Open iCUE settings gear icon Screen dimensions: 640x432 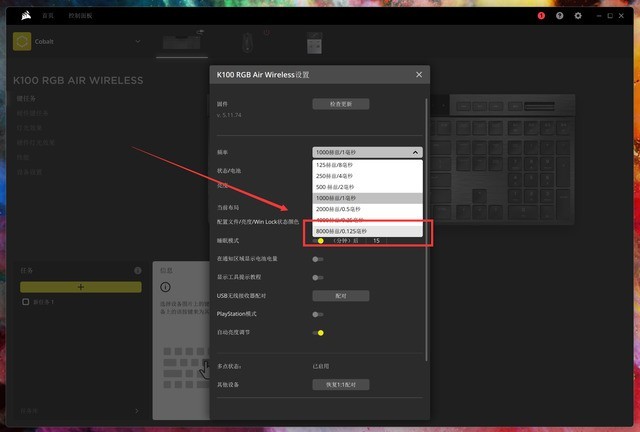click(x=578, y=16)
